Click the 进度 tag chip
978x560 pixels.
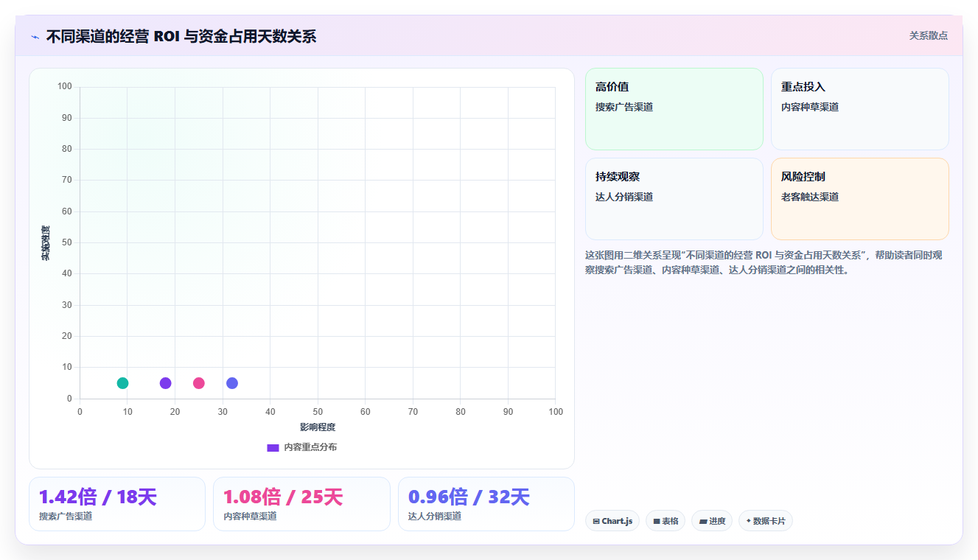[712, 521]
